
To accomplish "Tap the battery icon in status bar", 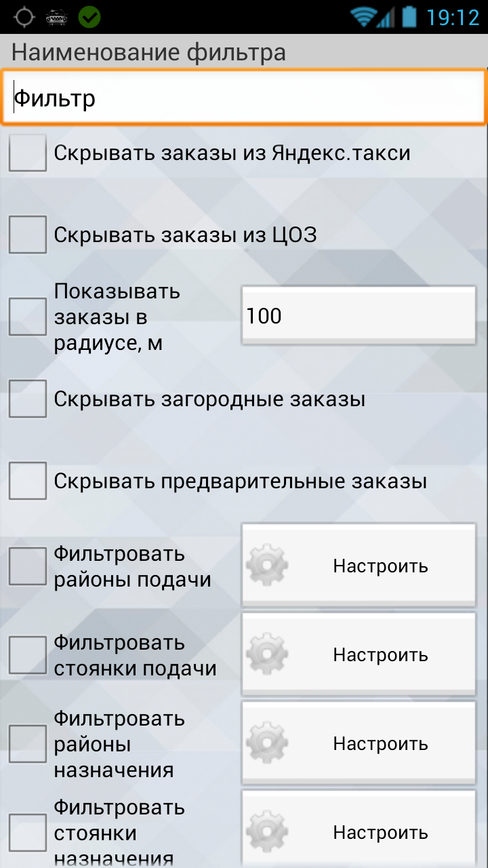I will click(409, 17).
